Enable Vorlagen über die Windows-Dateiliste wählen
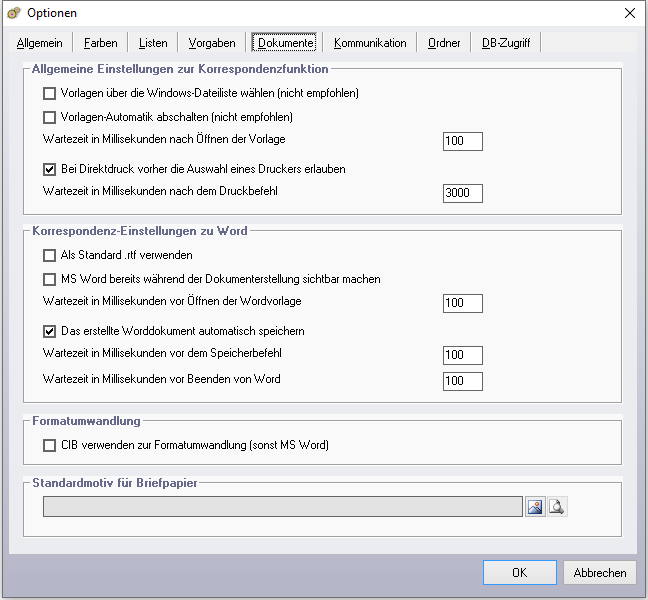The image size is (648, 600). coord(50,93)
